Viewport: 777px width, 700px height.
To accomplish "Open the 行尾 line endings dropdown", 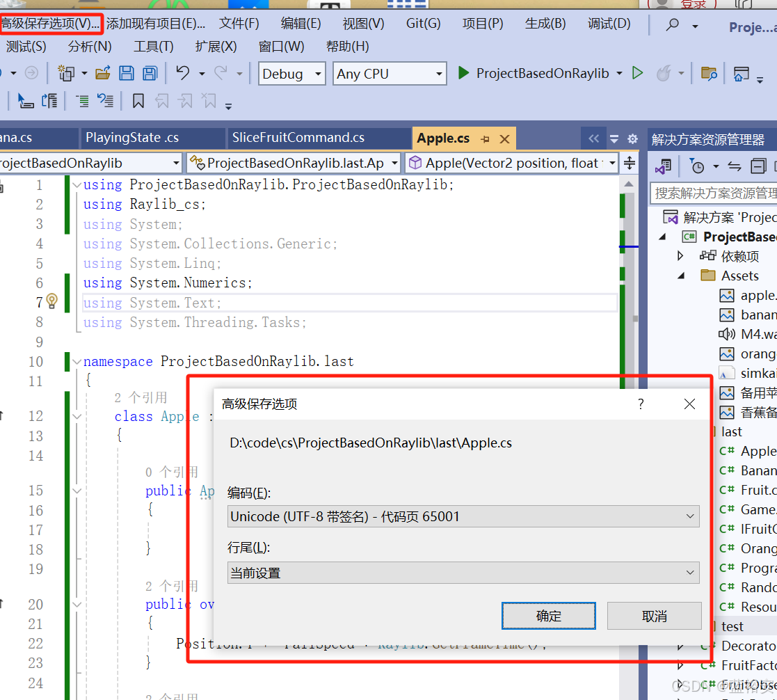I will pos(463,573).
